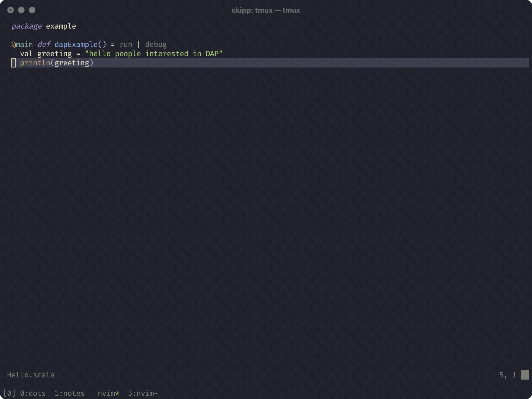Switch to tmux window 0:dots
This screenshot has height=399, width=532.
point(33,393)
